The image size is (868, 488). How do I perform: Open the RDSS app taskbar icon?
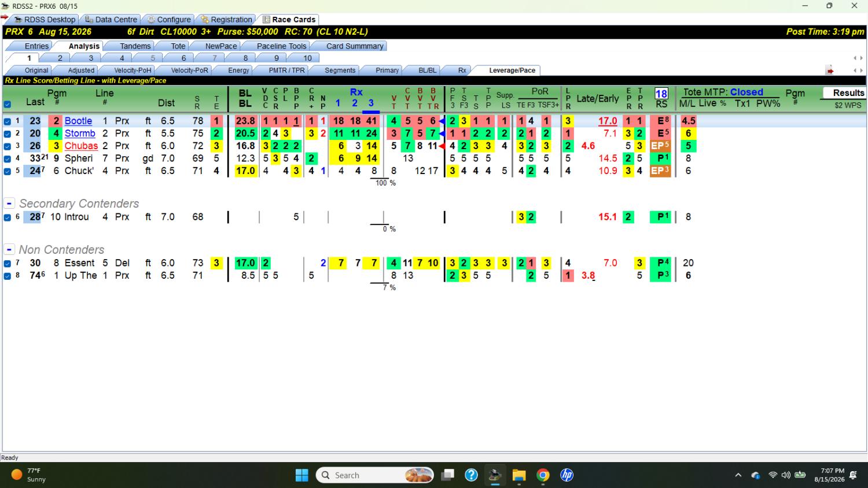(x=495, y=475)
